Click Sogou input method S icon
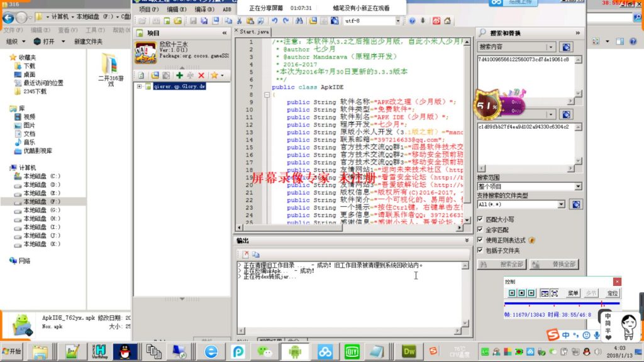The height and width of the screenshot is (362, 644). point(552,334)
